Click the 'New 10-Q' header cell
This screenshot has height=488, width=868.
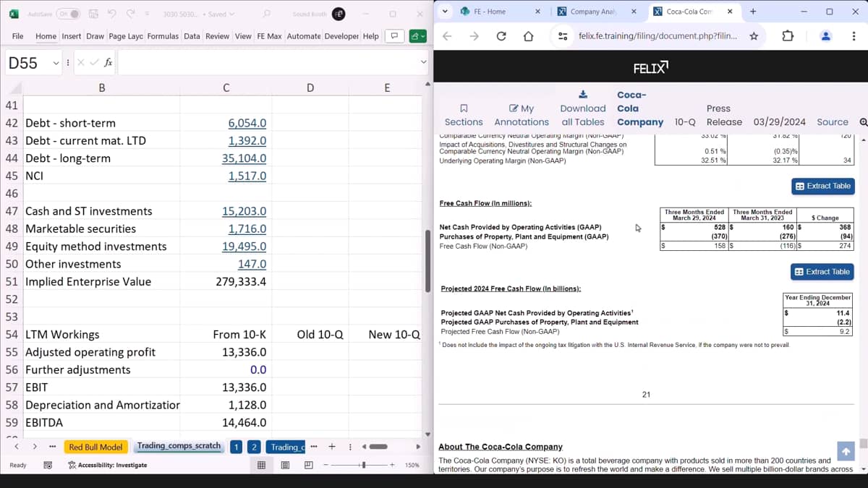[388, 335]
